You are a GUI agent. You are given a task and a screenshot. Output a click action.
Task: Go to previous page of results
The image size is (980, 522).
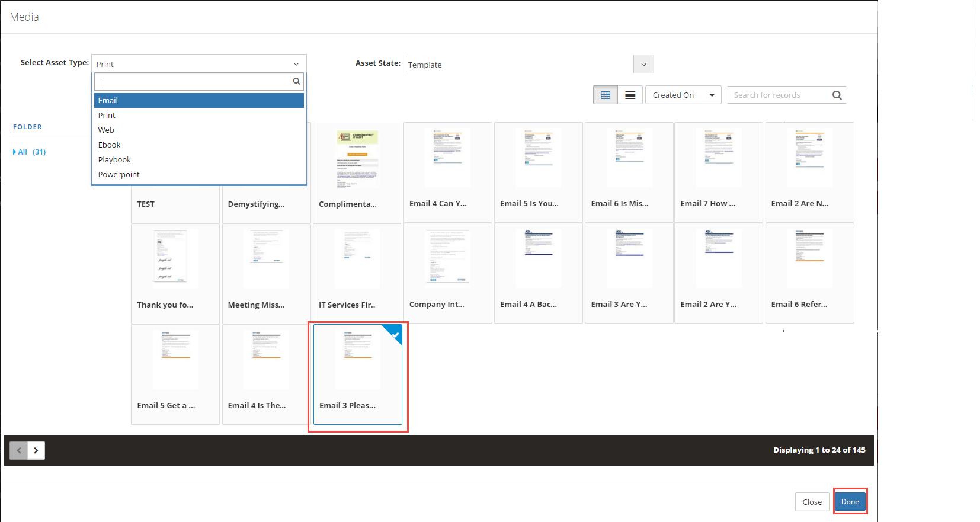pos(19,450)
